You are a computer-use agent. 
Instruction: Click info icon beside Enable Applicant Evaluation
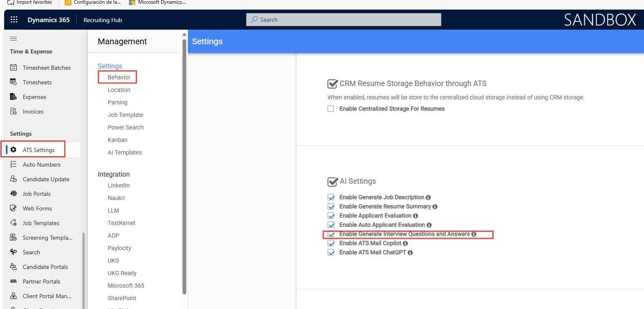click(x=416, y=216)
